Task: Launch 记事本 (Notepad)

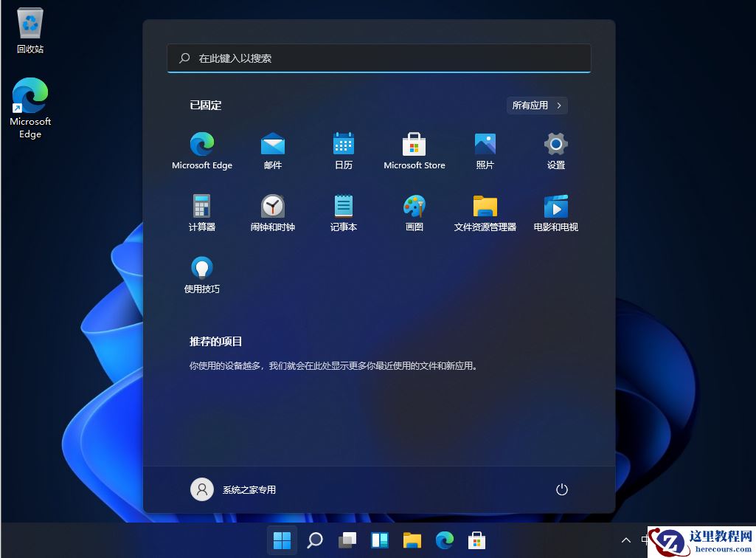Action: pyautogui.click(x=343, y=213)
